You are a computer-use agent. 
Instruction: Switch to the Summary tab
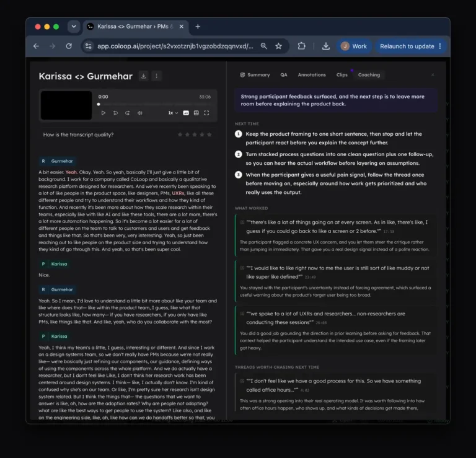[x=255, y=74]
